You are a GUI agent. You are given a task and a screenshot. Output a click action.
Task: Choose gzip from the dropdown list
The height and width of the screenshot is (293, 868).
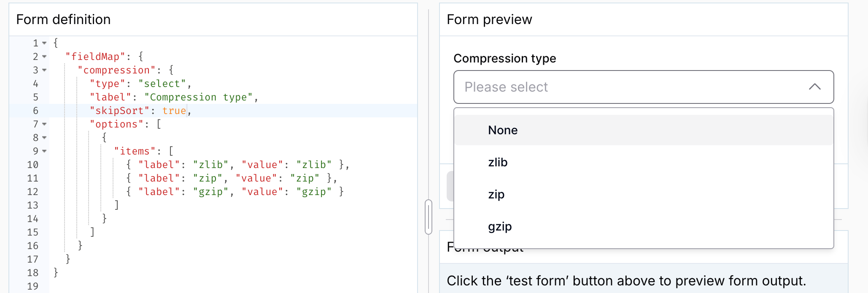(644, 226)
